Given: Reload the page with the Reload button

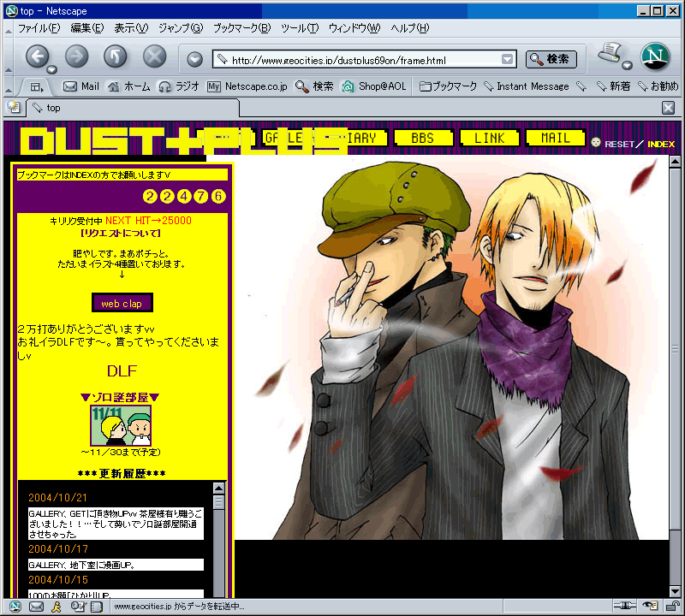Looking at the screenshot, I should (116, 56).
